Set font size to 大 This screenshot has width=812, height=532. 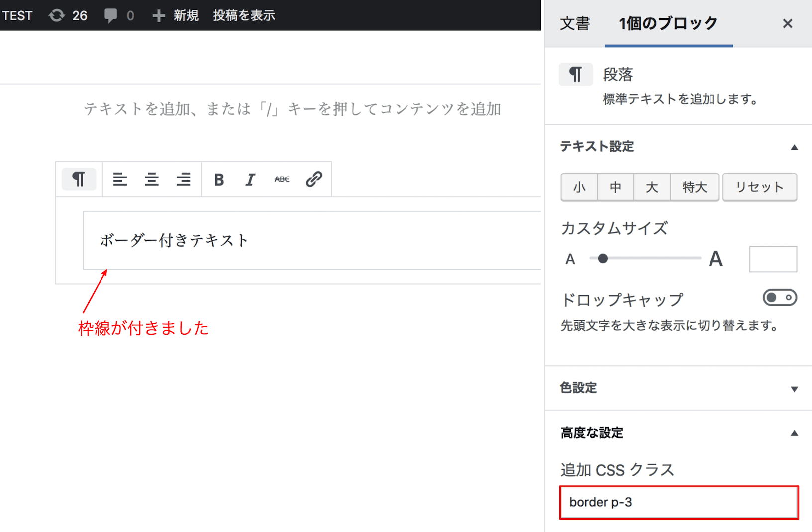pyautogui.click(x=652, y=187)
